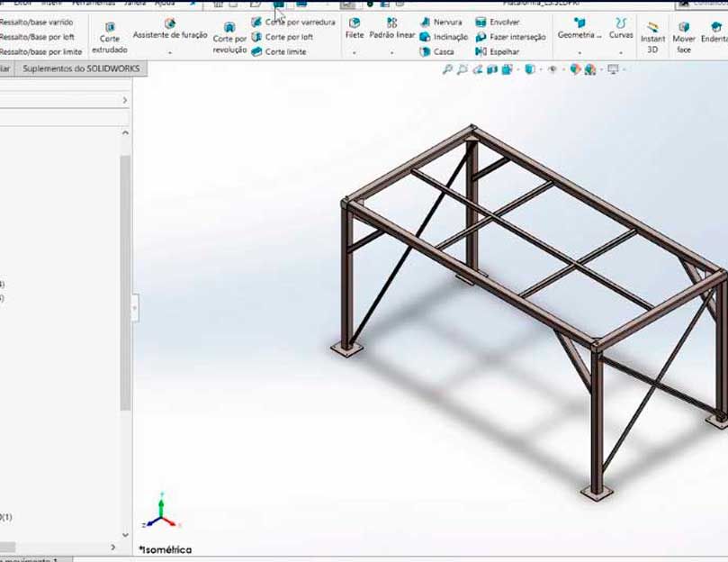Activate the Nervura rib tool
This screenshot has height=562, width=728.
pos(441,22)
